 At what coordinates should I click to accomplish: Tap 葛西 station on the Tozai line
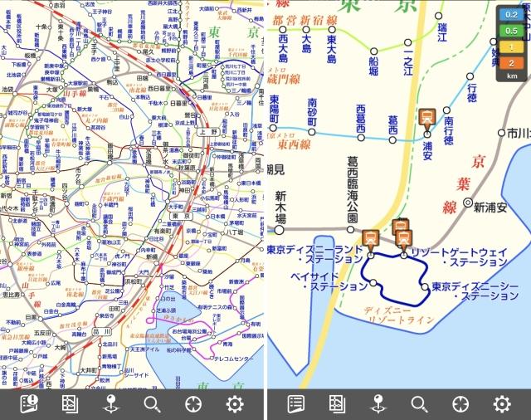click(393, 125)
